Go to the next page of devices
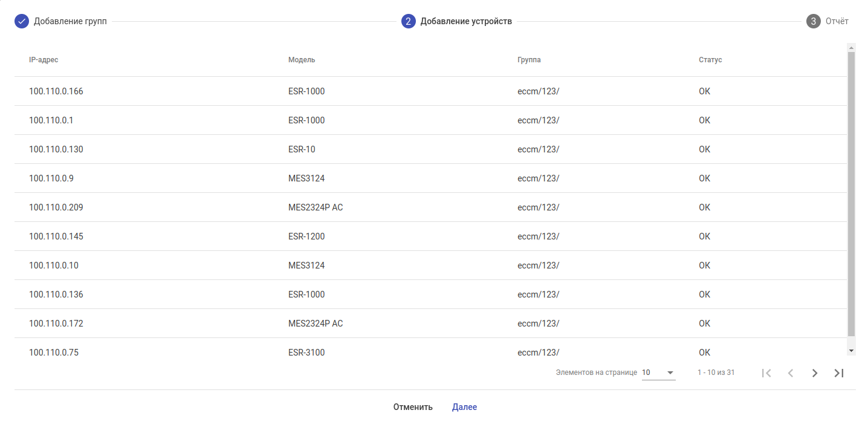868x436 pixels. (x=815, y=373)
